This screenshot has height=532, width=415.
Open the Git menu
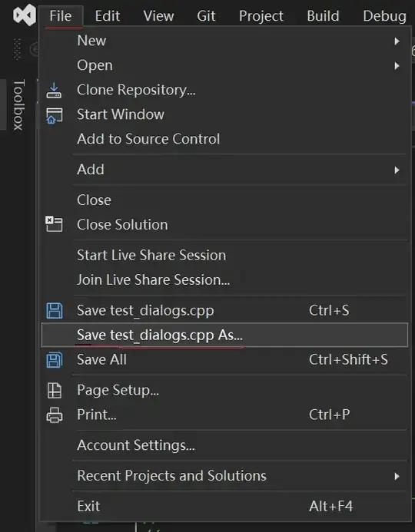[x=206, y=16]
